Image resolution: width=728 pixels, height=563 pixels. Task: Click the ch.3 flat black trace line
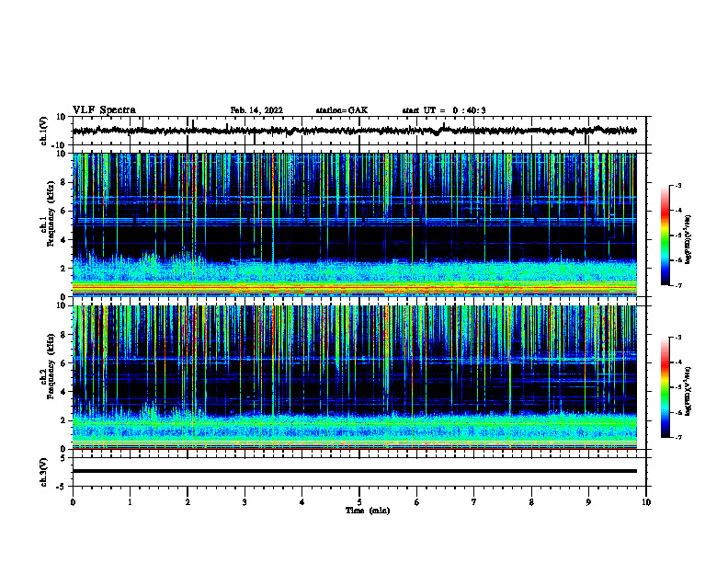click(x=355, y=471)
